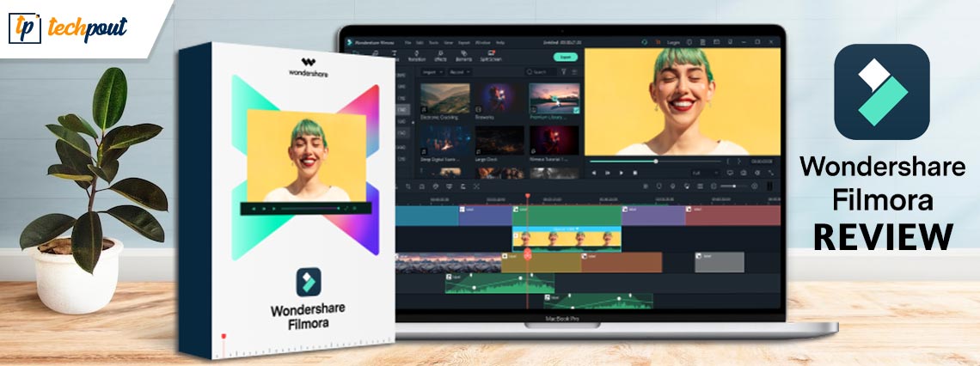Select the mountain panorama clip on timeline

click(448, 262)
